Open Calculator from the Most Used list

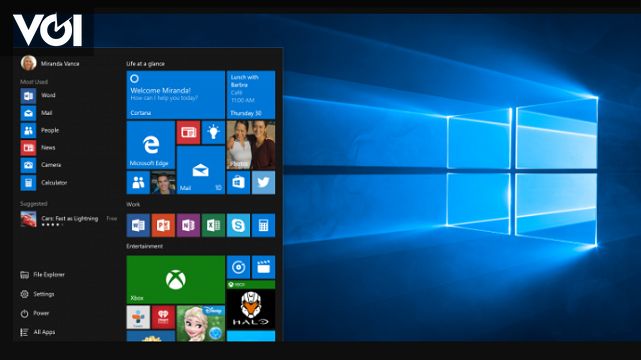(x=44, y=183)
